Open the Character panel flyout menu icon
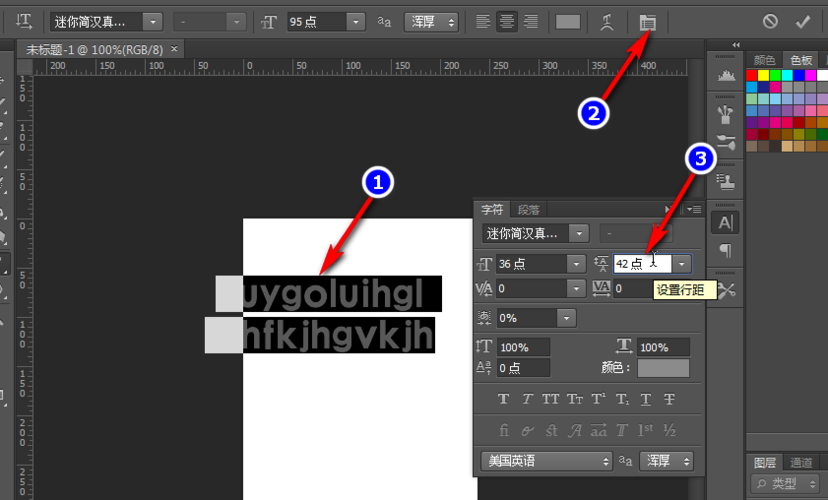This screenshot has width=828, height=500. click(694, 210)
